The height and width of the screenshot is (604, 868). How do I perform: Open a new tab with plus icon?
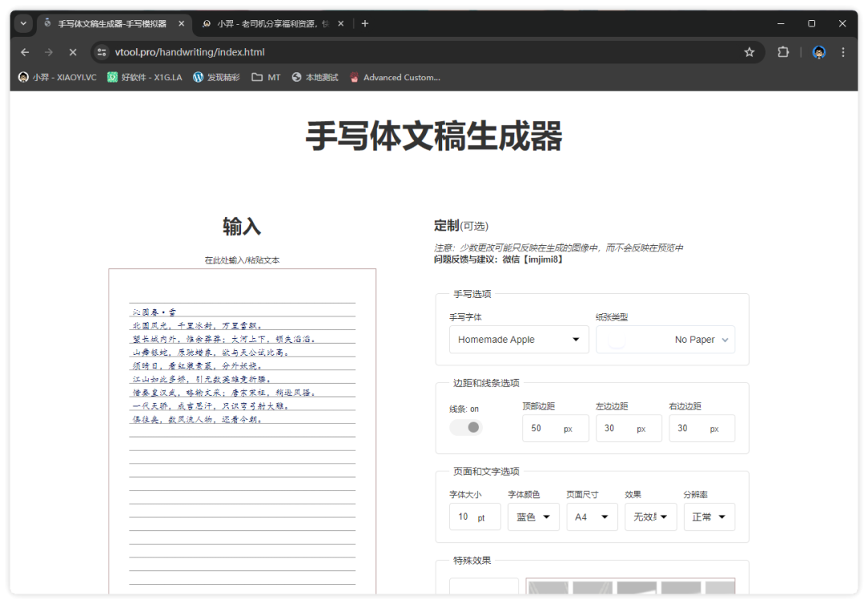(365, 23)
